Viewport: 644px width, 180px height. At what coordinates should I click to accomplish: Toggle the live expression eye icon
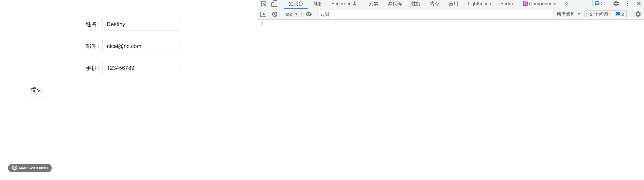309,14
